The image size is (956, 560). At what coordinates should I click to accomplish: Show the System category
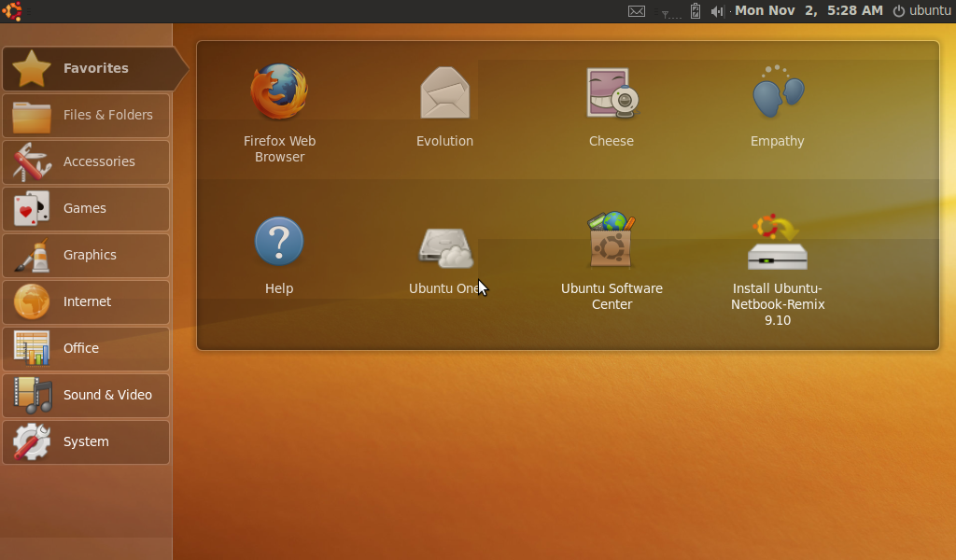86,441
